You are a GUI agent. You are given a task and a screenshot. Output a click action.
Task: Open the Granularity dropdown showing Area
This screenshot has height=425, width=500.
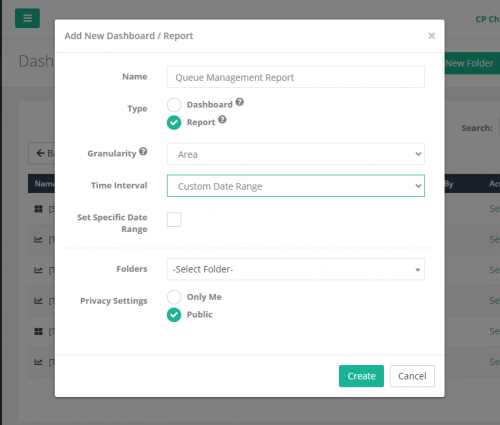pyautogui.click(x=296, y=154)
